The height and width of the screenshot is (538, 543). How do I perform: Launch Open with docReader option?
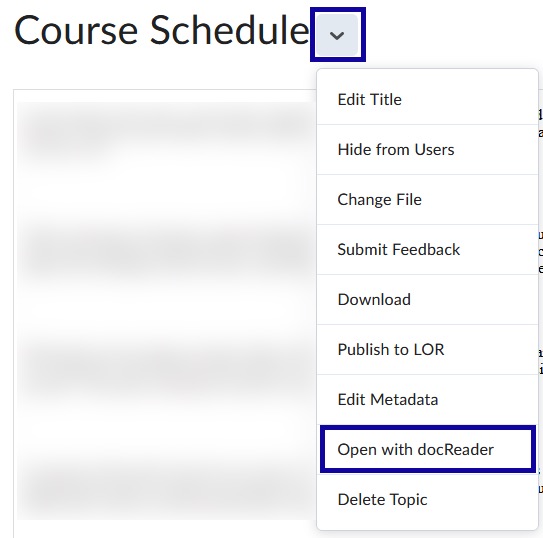[427, 449]
